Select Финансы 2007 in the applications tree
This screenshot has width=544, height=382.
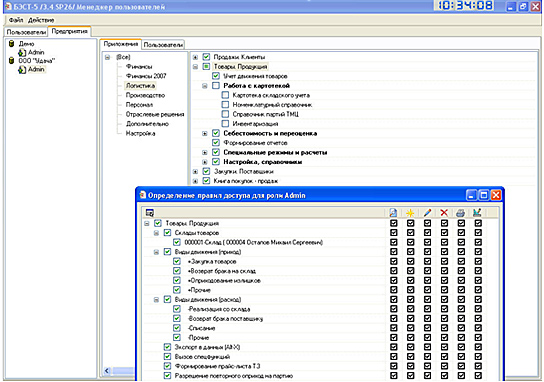click(x=146, y=76)
